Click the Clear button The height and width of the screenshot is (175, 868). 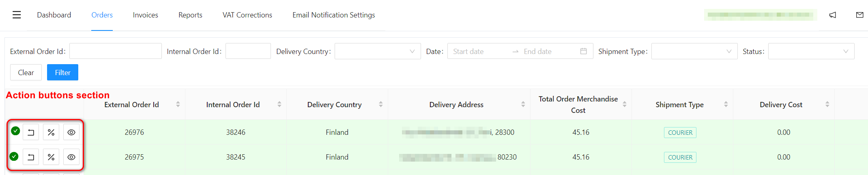(x=26, y=72)
